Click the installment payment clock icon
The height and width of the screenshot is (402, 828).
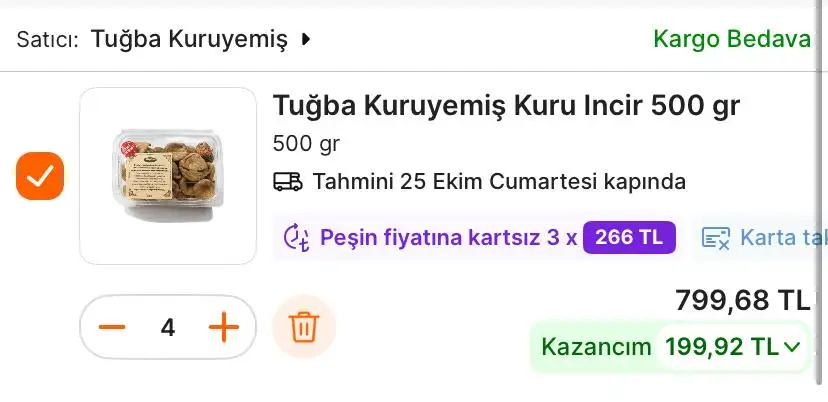coord(296,237)
